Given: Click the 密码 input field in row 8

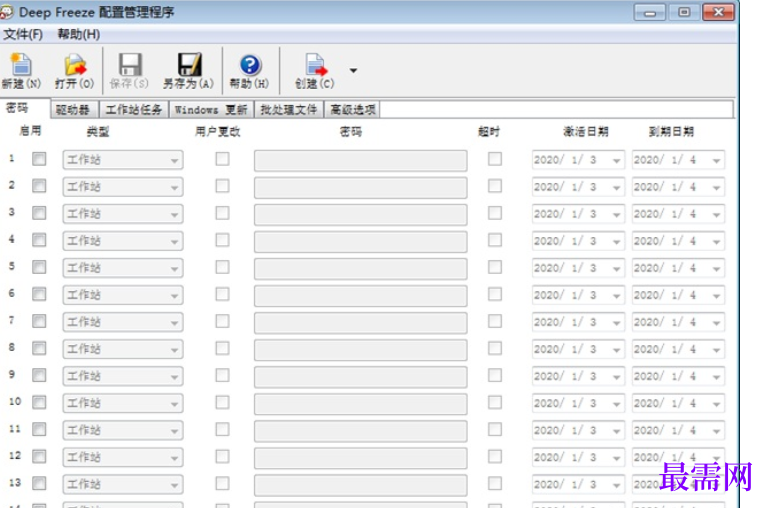Looking at the screenshot, I should (360, 350).
